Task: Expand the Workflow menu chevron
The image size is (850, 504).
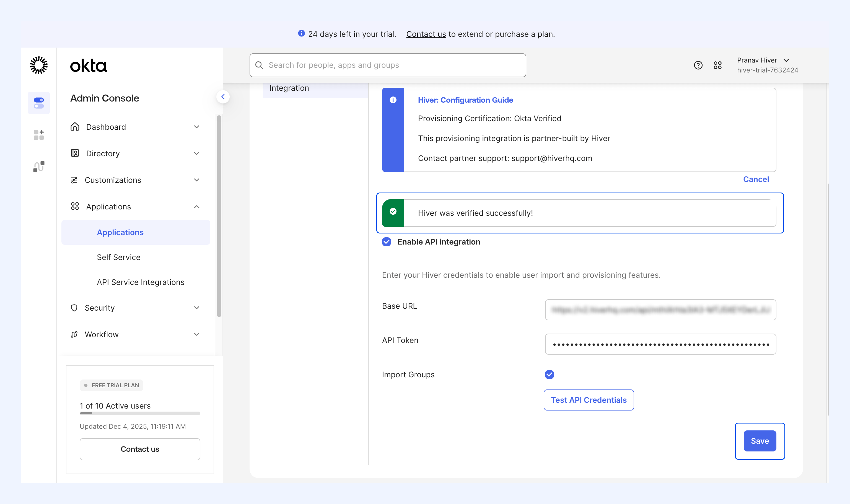Action: (197, 334)
